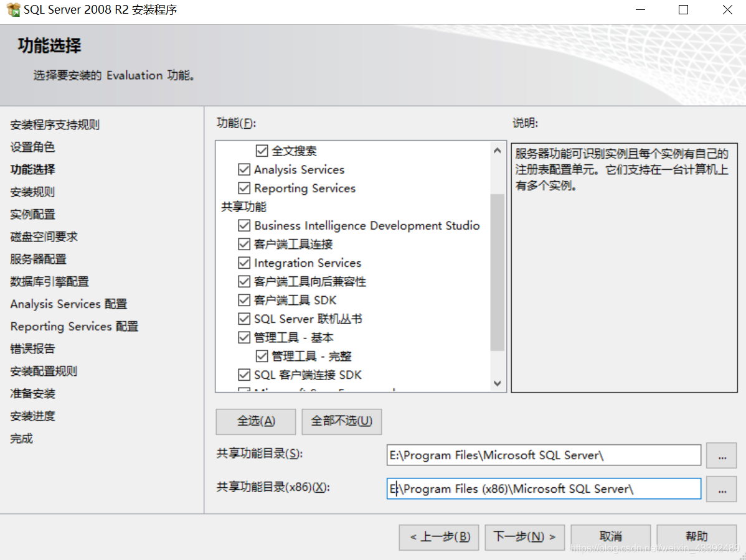Maximize the setup window
This screenshot has height=560, width=746.
[683, 9]
